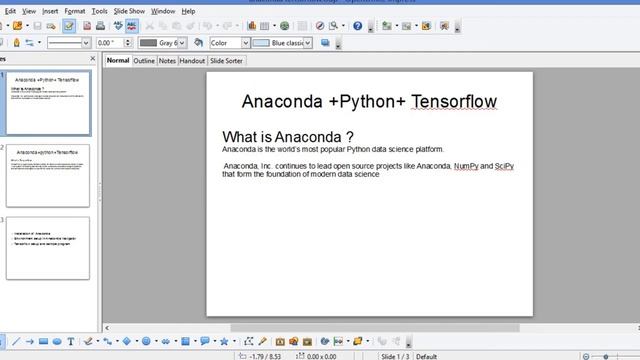Switch to the Notes view tab

tap(167, 61)
